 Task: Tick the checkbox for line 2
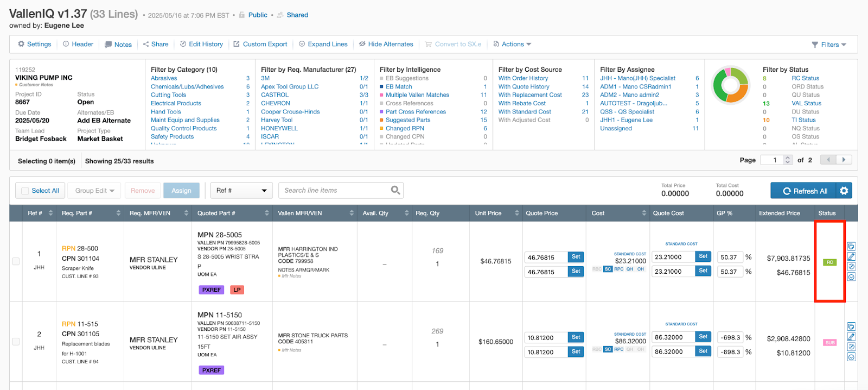pyautogui.click(x=16, y=342)
